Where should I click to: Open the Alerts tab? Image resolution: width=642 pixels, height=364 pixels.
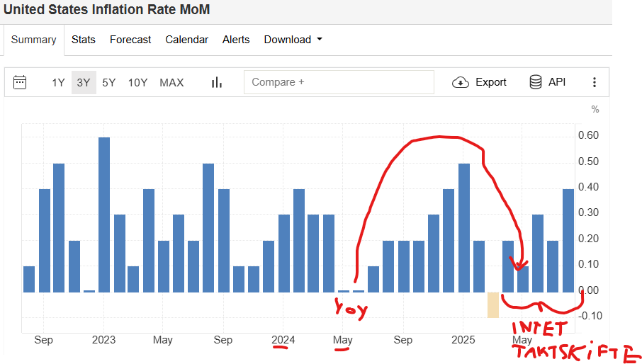click(x=236, y=40)
